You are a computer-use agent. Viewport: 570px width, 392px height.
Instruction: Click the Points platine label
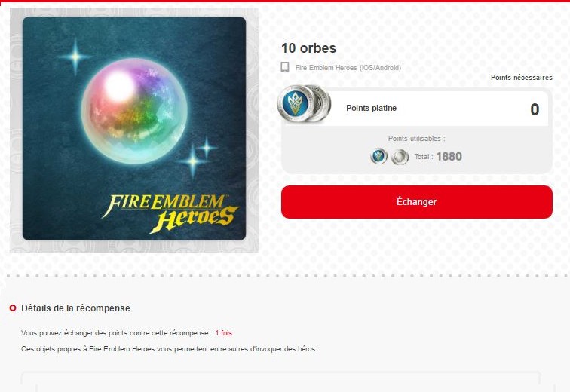[x=371, y=108]
